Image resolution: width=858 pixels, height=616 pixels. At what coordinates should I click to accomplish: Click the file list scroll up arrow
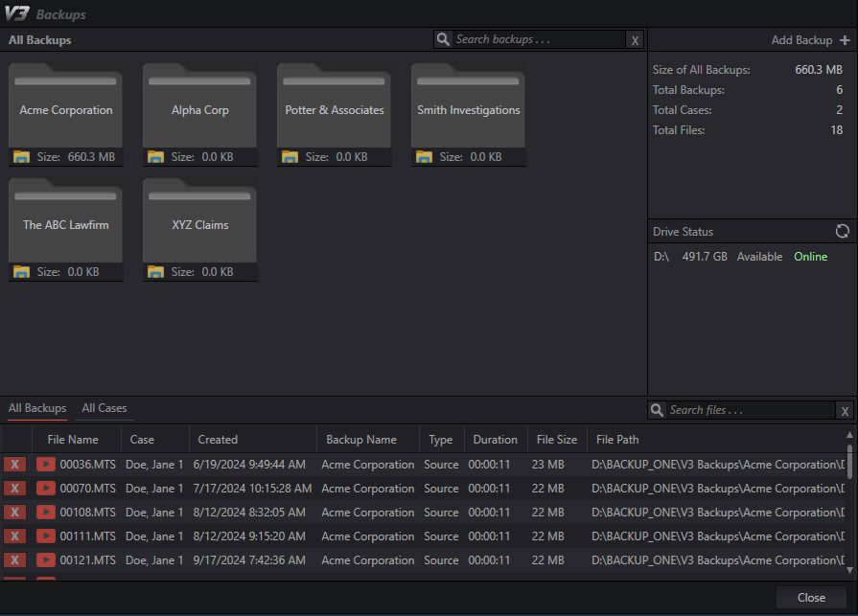click(x=849, y=435)
